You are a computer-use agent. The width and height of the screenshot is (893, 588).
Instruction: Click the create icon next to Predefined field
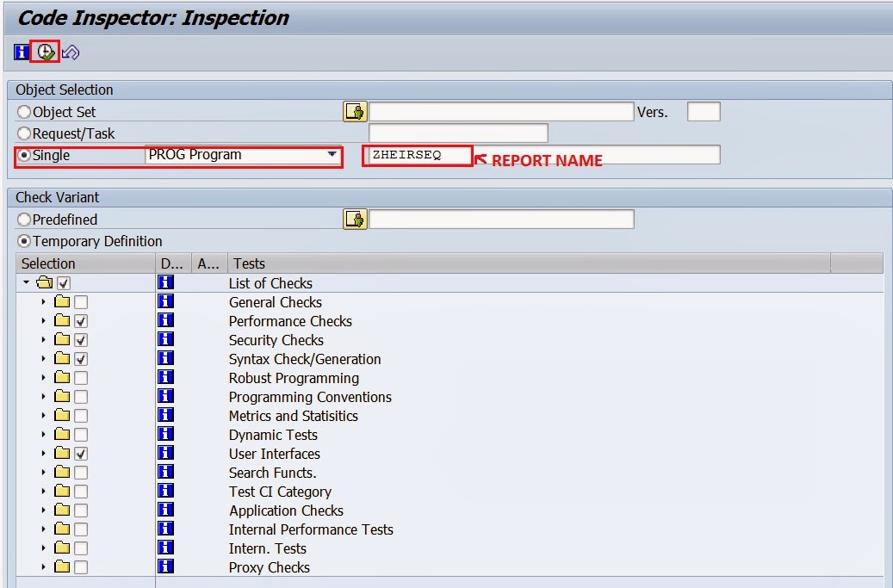click(x=355, y=219)
